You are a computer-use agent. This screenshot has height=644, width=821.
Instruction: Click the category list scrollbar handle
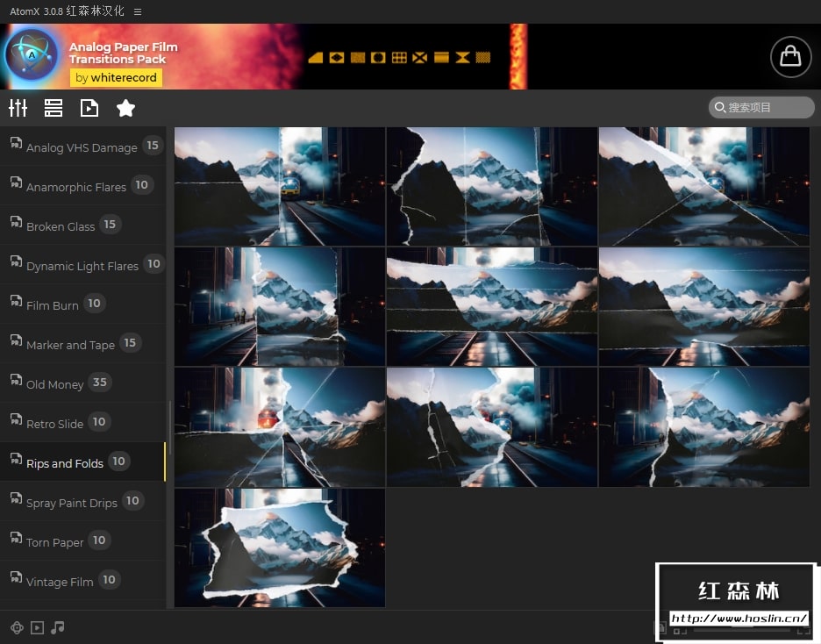(x=169, y=429)
